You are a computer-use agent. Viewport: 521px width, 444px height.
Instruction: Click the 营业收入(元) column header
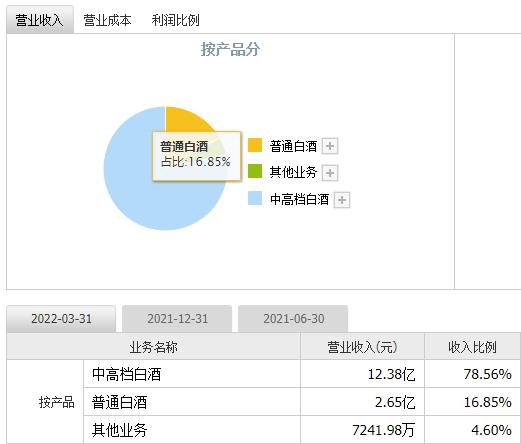click(362, 347)
